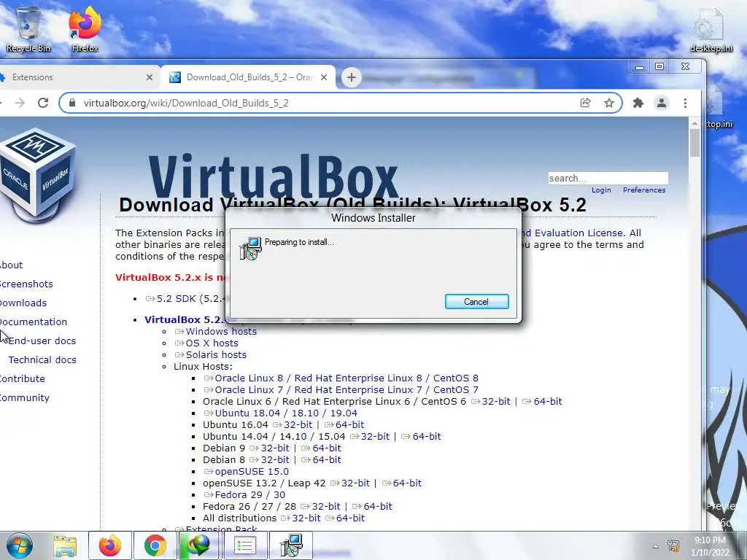This screenshot has height=560, width=747.
Task: Open Windows Explorer from the taskbar
Action: [65, 545]
